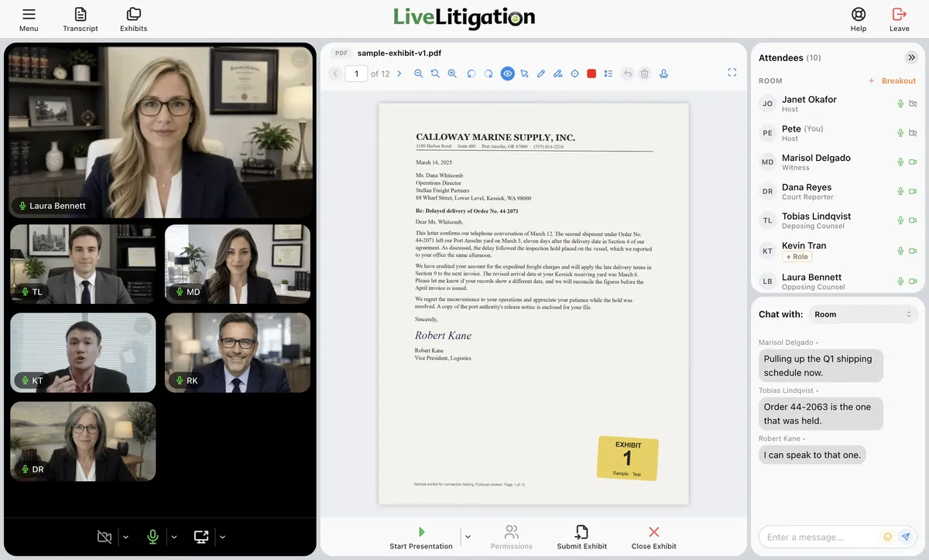Rotate the exhibit counterclockwise
Screen dimensions: 929x560
pos(471,73)
